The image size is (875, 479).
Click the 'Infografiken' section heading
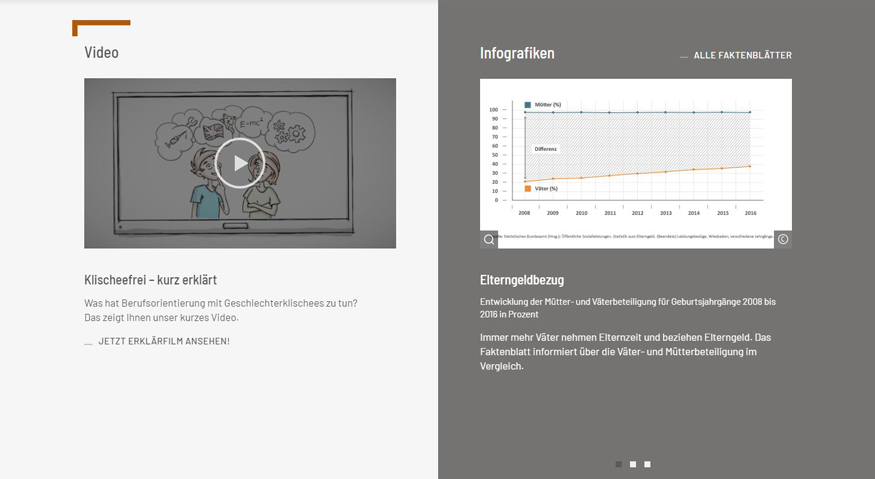point(517,53)
